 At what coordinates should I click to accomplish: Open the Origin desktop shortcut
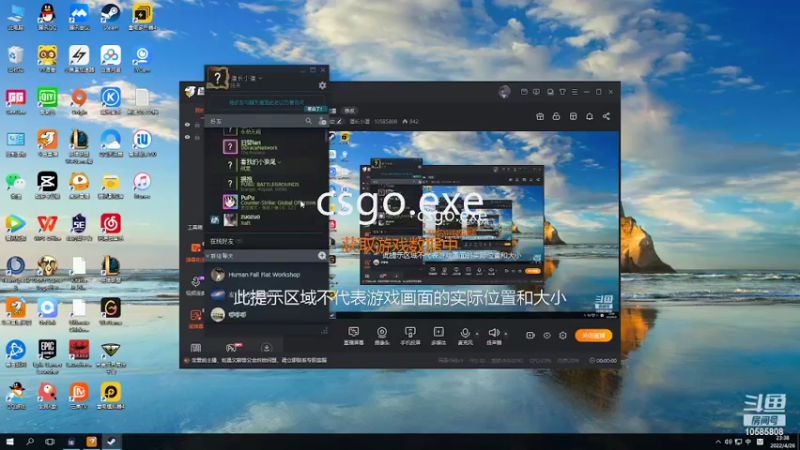coord(79,99)
